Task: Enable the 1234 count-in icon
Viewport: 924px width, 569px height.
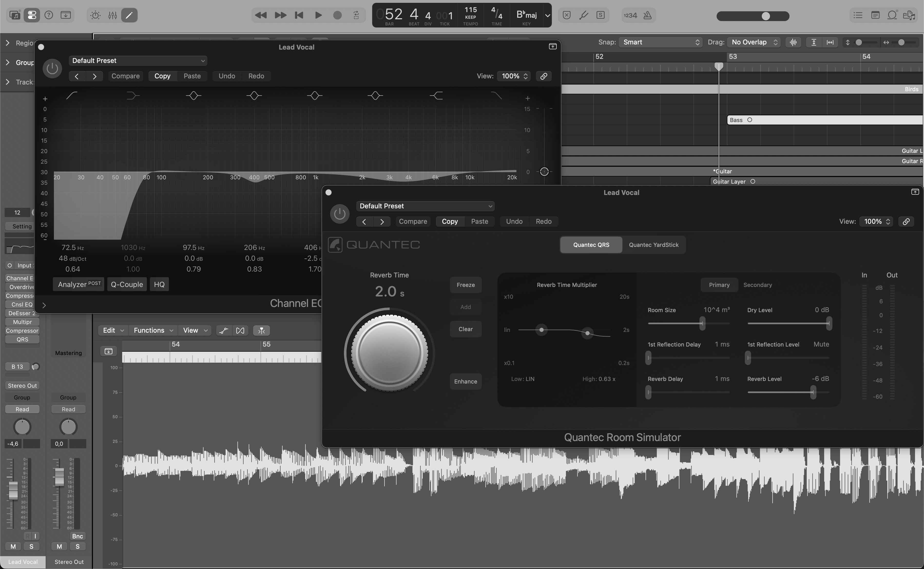Action: (630, 15)
